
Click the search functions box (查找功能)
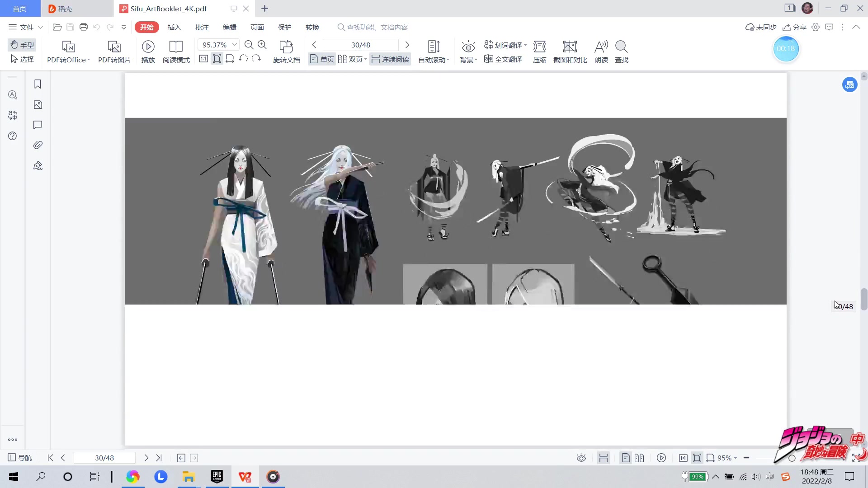tap(373, 27)
